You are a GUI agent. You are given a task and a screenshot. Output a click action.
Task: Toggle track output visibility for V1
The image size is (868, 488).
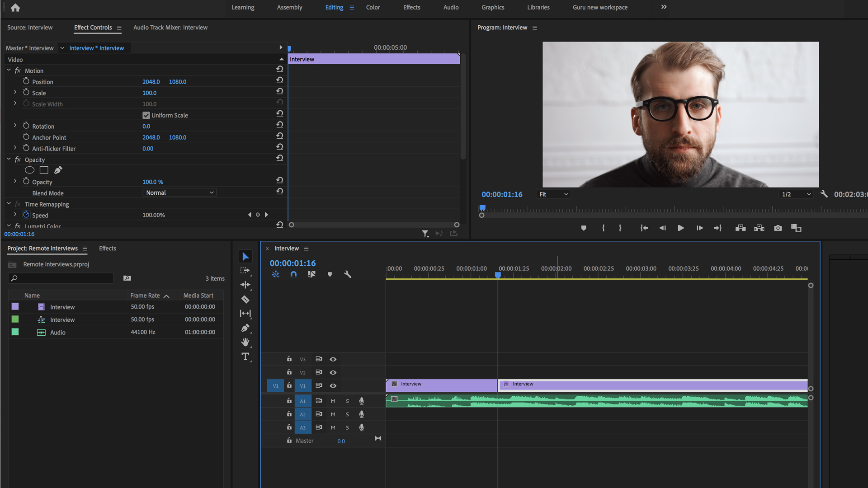pyautogui.click(x=333, y=385)
